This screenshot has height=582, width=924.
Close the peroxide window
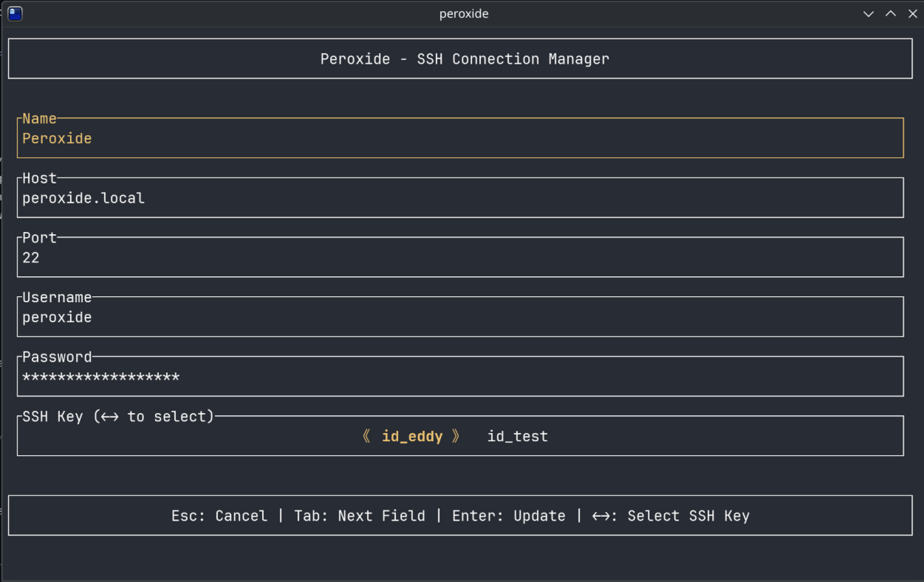coord(913,13)
